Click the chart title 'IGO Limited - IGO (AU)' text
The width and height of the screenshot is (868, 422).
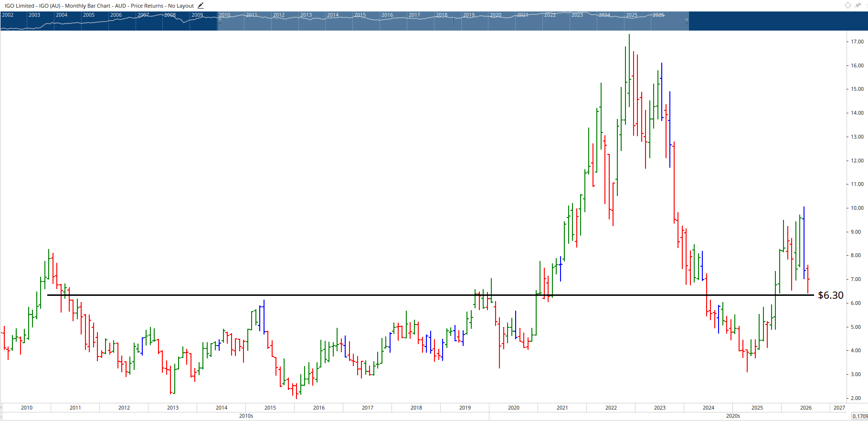coord(32,6)
